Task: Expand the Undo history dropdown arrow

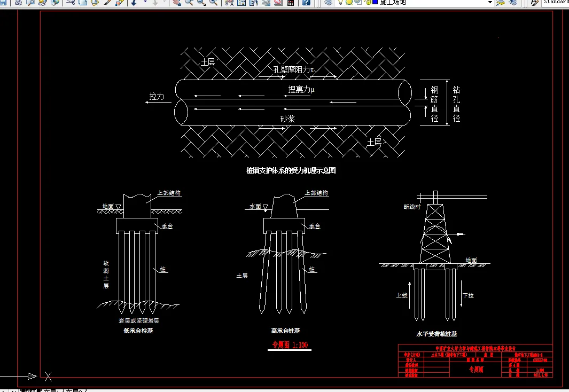Action: tap(145, 2)
